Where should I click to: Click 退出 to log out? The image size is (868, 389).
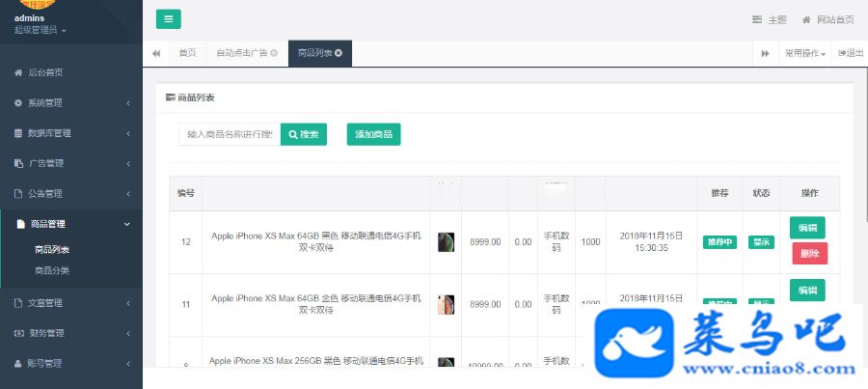tap(851, 53)
